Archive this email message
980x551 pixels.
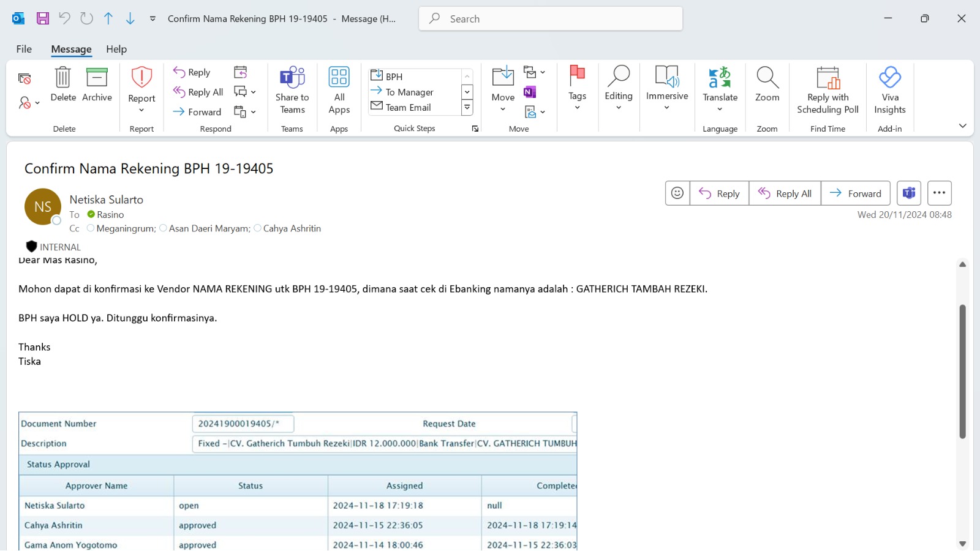coord(97,84)
